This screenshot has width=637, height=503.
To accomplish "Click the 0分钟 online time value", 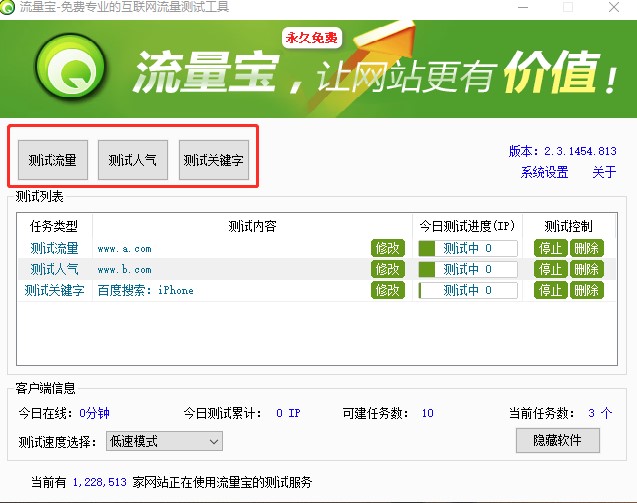I will point(94,413).
